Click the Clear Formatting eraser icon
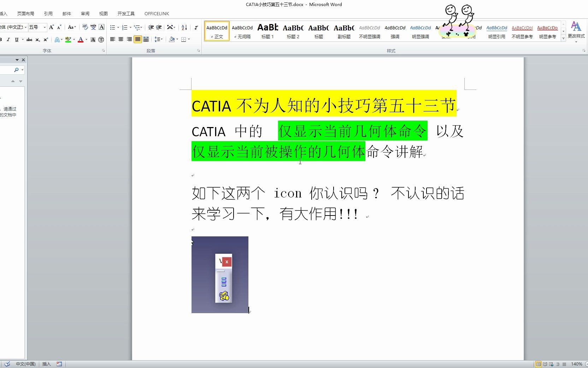Viewport: 588px width, 368px height. coord(85,27)
